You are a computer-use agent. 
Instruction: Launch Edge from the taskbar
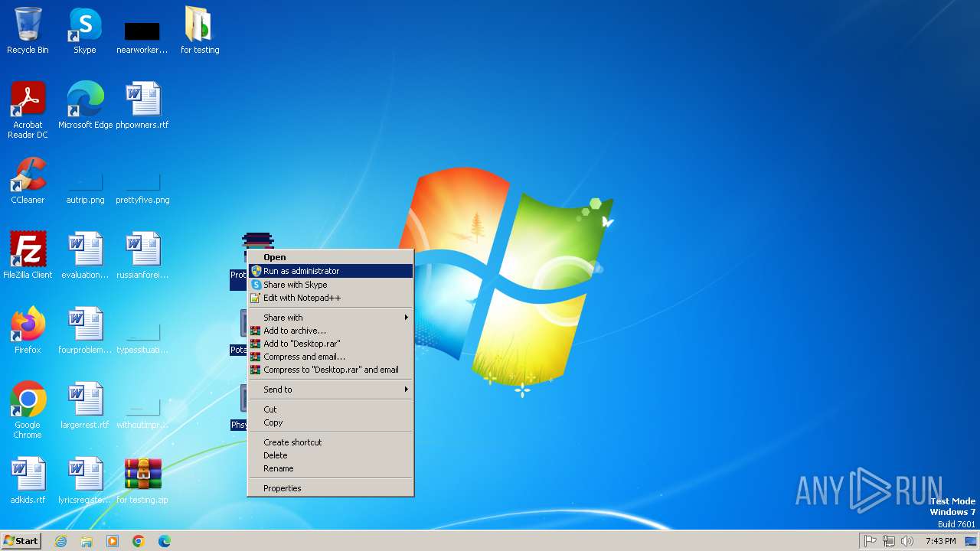[x=165, y=541]
